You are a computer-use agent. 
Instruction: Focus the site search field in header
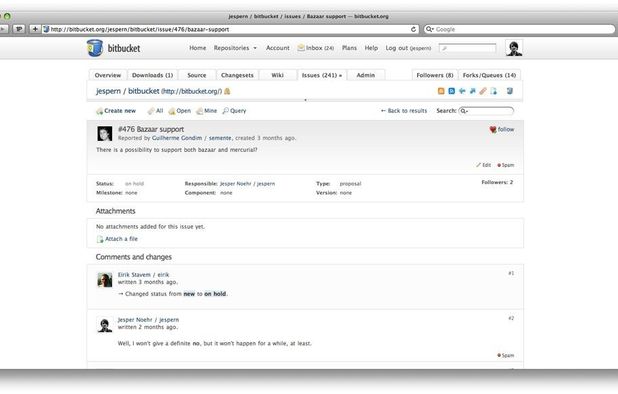click(x=467, y=48)
